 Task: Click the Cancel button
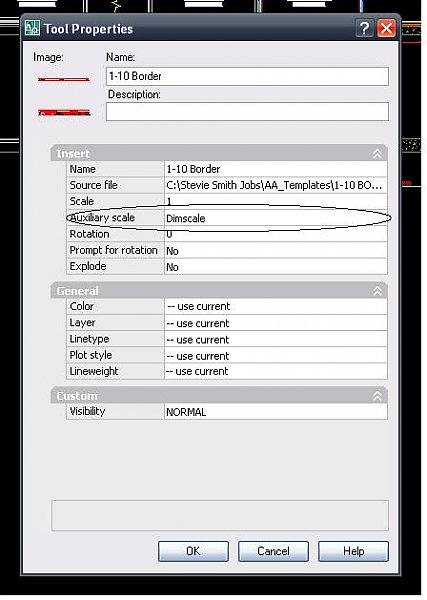tap(273, 551)
